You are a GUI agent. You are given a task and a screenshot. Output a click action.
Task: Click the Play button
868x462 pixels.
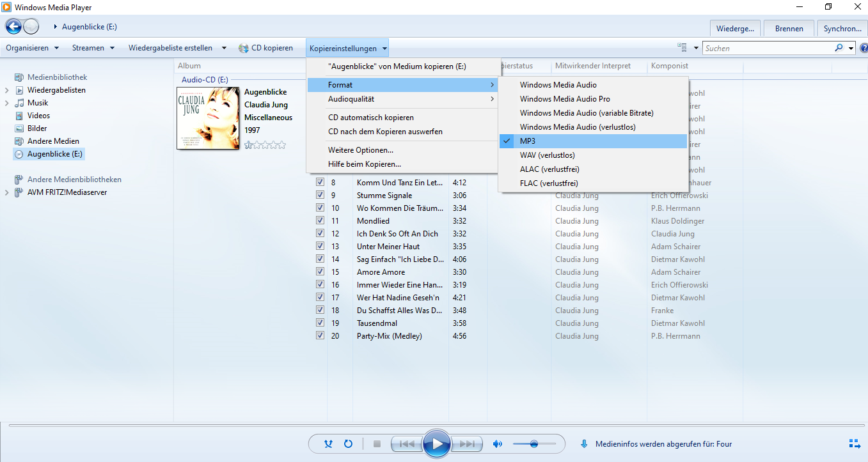(437, 443)
